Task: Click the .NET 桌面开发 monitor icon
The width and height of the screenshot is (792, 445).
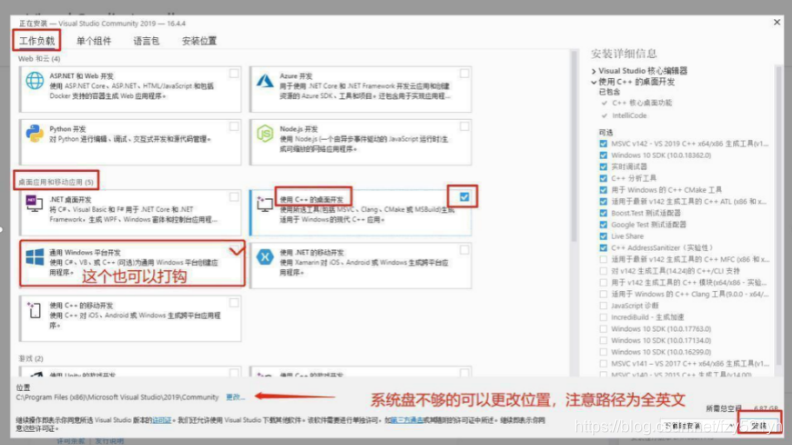Action: coord(35,204)
